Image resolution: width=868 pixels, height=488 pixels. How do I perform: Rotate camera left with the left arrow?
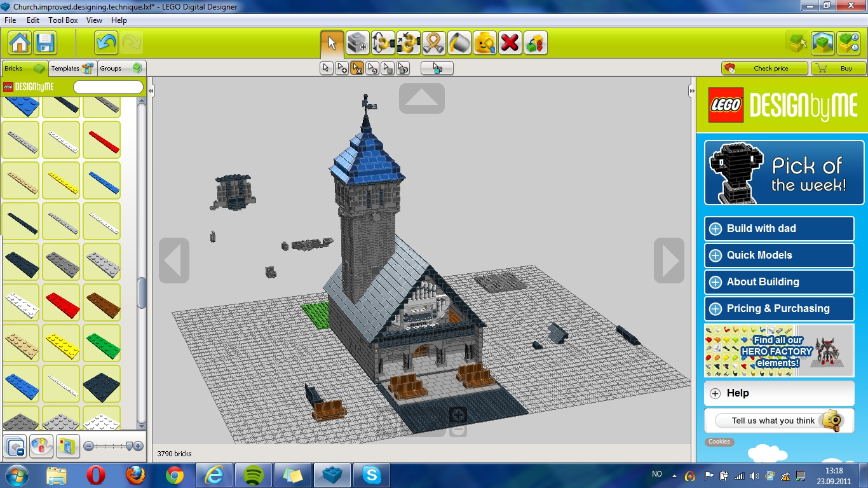[x=174, y=261]
